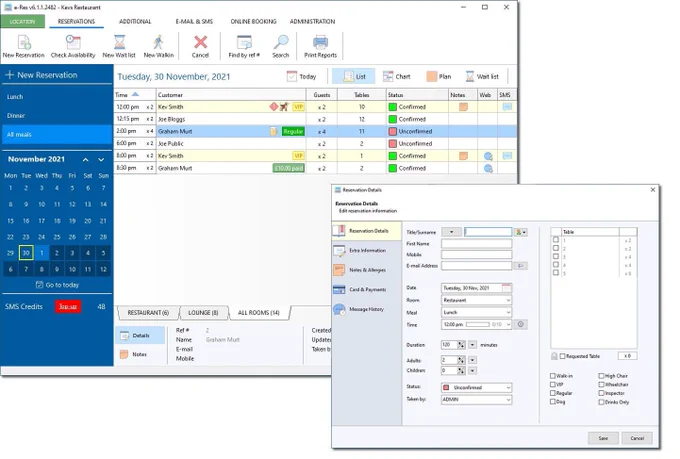Check the Dog option

[552, 402]
